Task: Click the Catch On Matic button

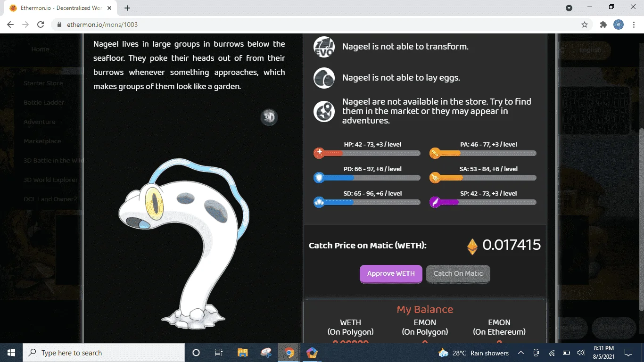Action: pos(458,274)
